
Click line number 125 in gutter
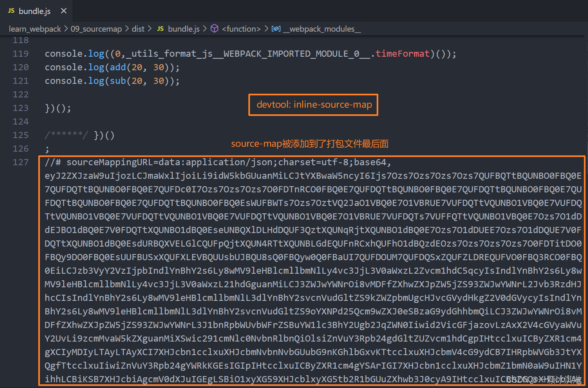[x=21, y=135]
